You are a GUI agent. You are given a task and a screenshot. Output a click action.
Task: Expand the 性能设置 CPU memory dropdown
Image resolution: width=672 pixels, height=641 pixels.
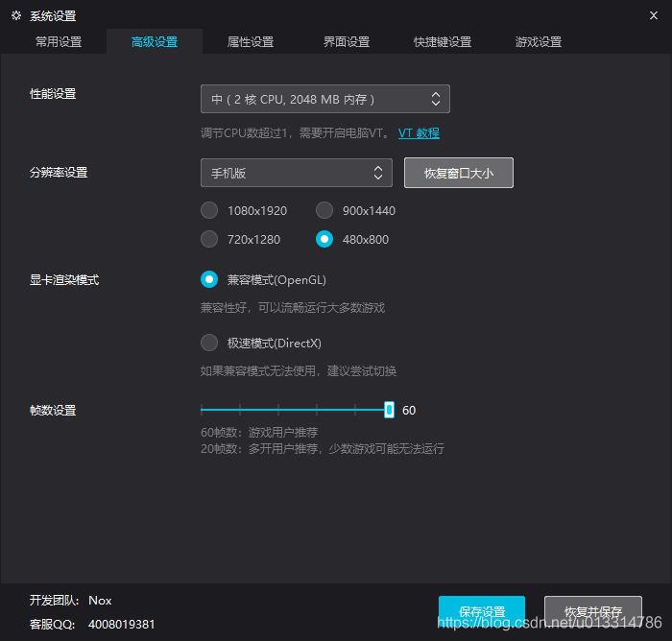pyautogui.click(x=324, y=99)
